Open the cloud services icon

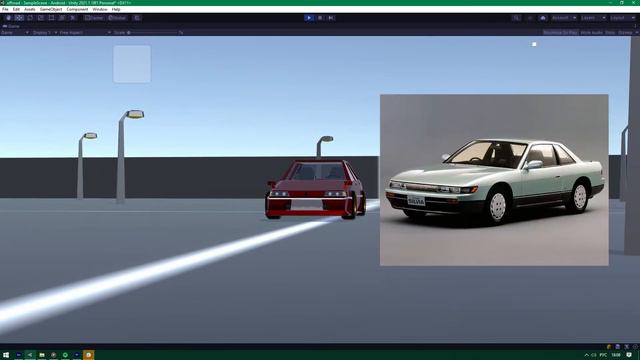pos(542,18)
